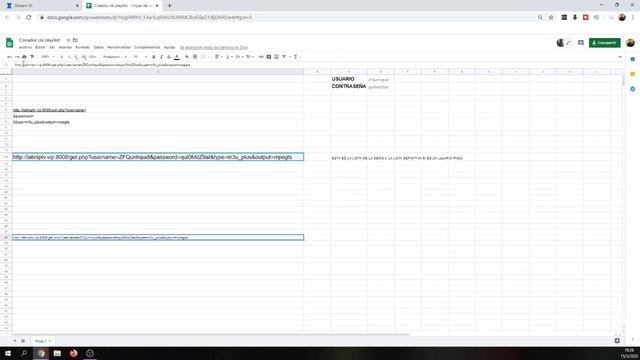Click the Explore button in the bottom right
This screenshot has width=640, height=360.
(x=617, y=340)
